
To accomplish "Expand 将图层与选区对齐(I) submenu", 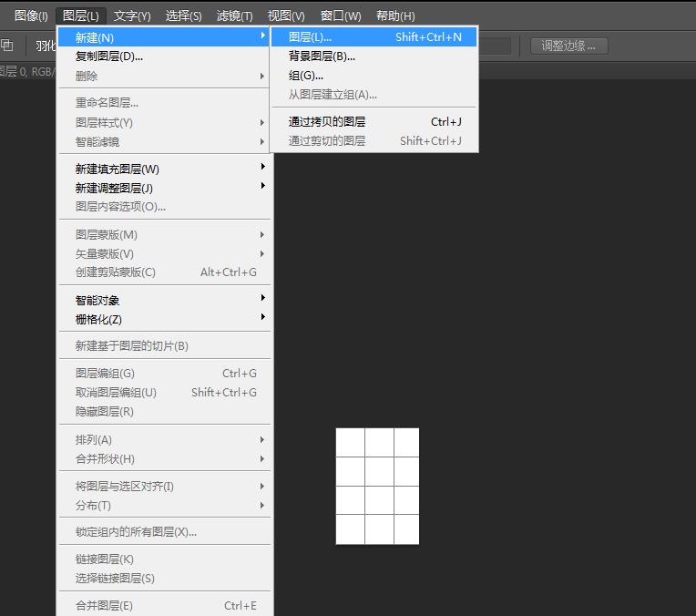I will pyautogui.click(x=164, y=487).
